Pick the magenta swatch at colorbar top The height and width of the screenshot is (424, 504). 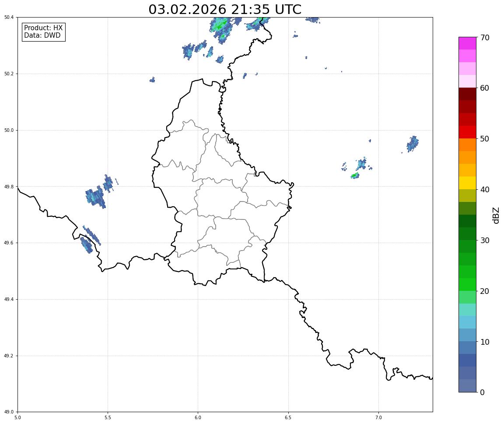[x=467, y=43]
